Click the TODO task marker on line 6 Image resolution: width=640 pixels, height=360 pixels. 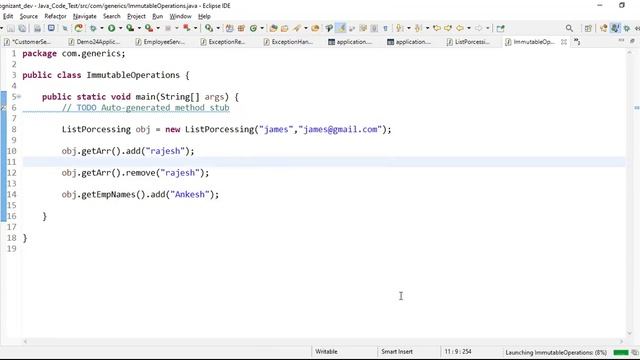(x=3, y=108)
